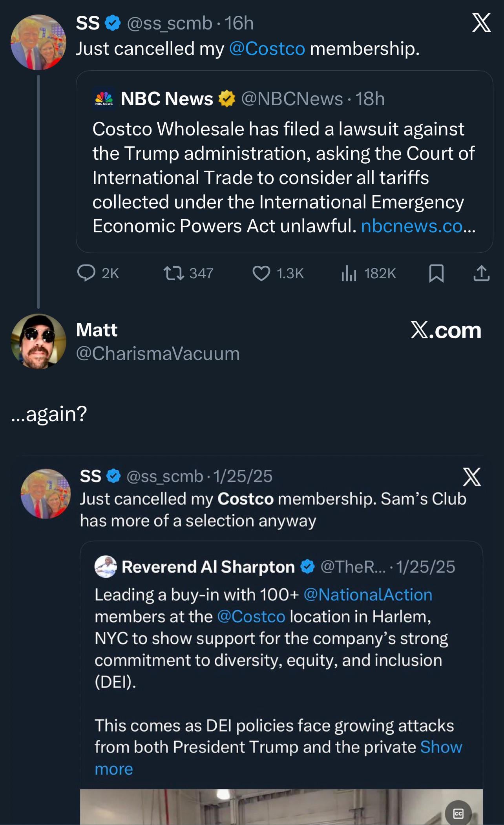Open SS profile avatar on top tweet
Screen dimensions: 504x825
coord(38,42)
